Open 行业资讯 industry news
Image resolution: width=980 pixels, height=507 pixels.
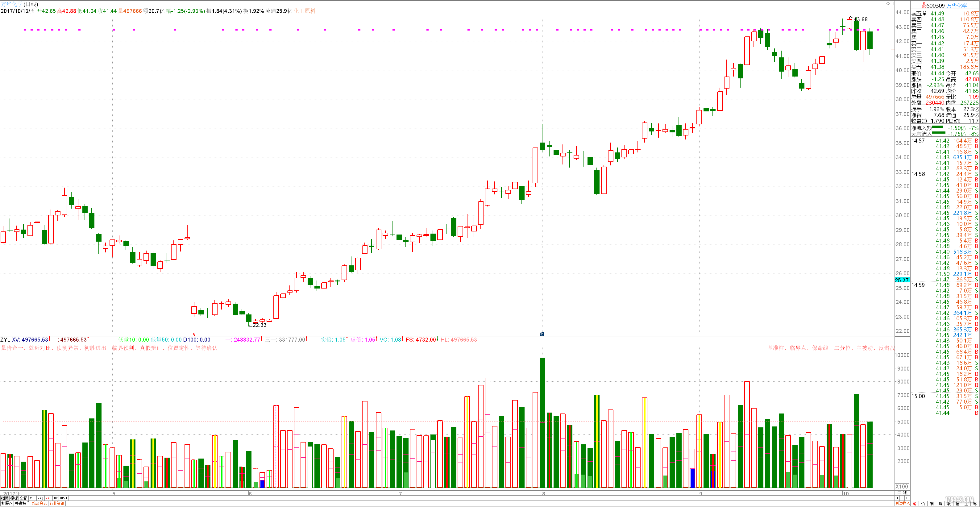[57, 503]
